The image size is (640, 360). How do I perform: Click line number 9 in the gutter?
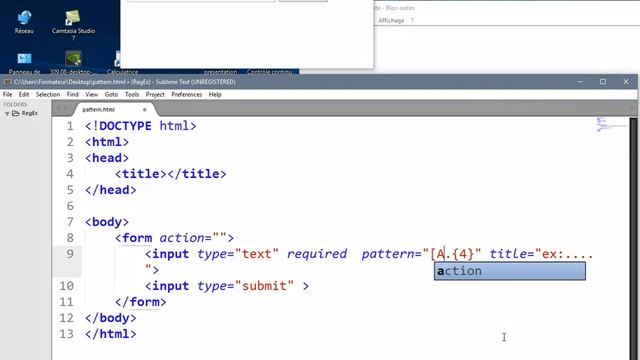point(70,254)
